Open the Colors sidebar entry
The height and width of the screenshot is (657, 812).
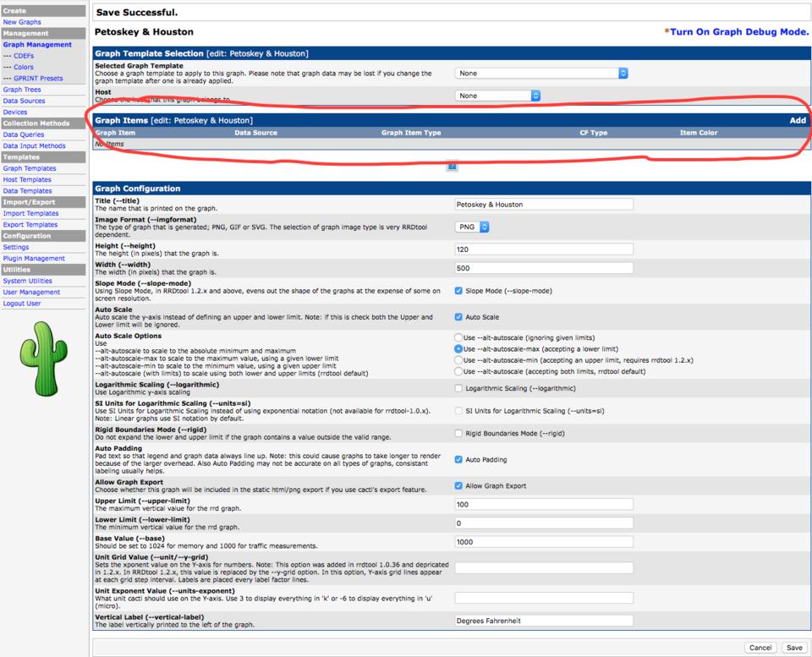[19, 67]
